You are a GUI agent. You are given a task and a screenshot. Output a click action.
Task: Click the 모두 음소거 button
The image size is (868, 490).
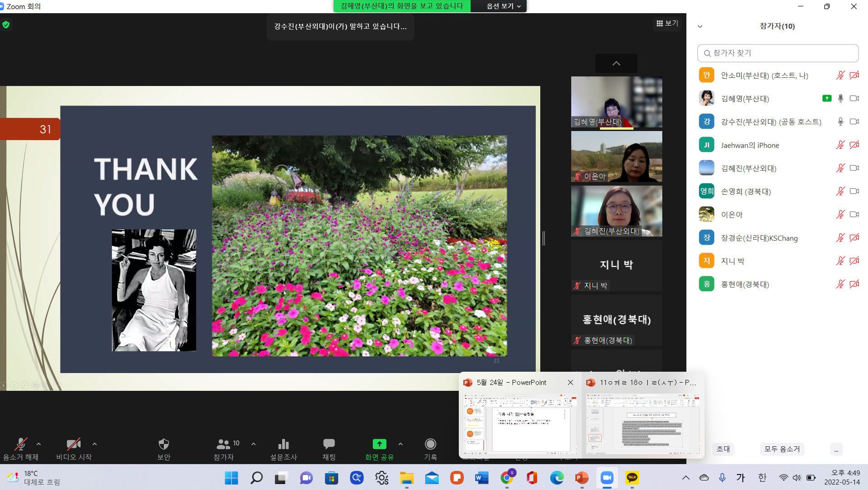tap(782, 449)
